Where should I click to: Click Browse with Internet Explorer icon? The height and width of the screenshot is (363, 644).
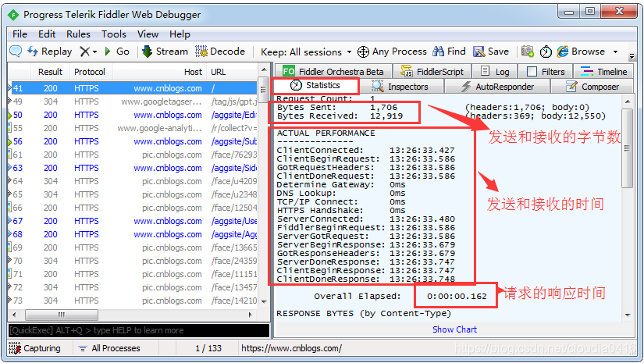pyautogui.click(x=581, y=52)
